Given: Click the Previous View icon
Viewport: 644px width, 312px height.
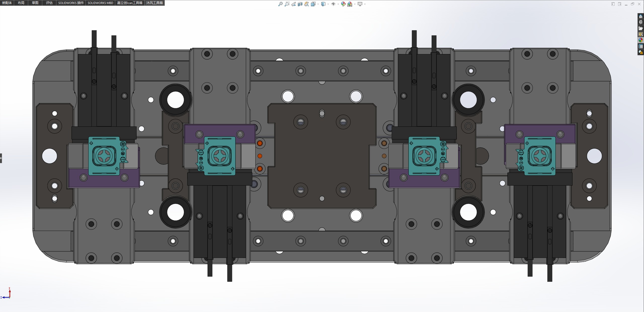Looking at the screenshot, I should tap(294, 4).
